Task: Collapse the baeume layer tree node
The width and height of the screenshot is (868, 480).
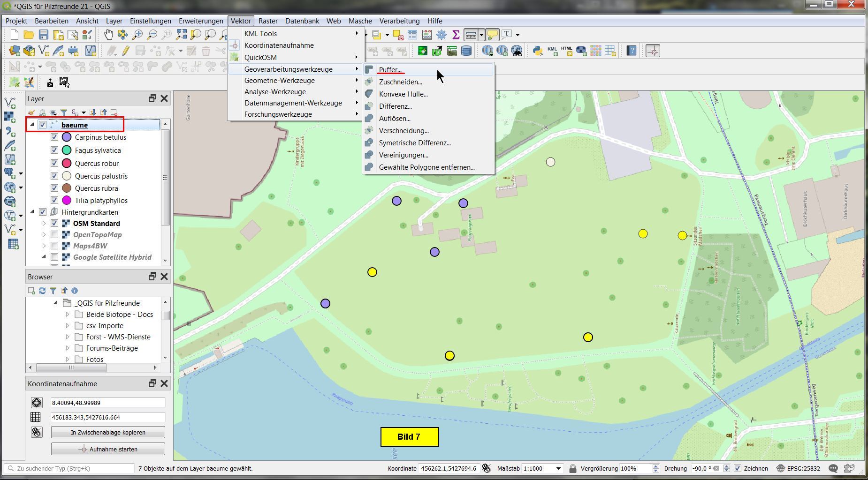Action: pos(32,125)
